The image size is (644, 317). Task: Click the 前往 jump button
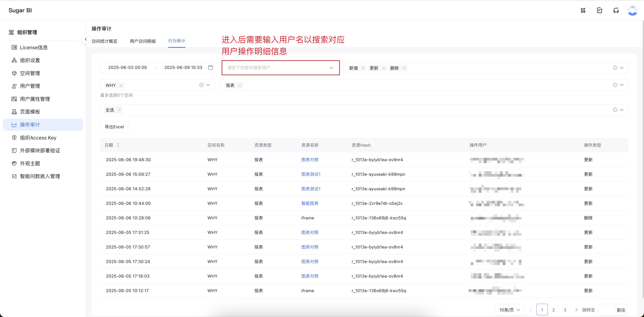coord(621,310)
